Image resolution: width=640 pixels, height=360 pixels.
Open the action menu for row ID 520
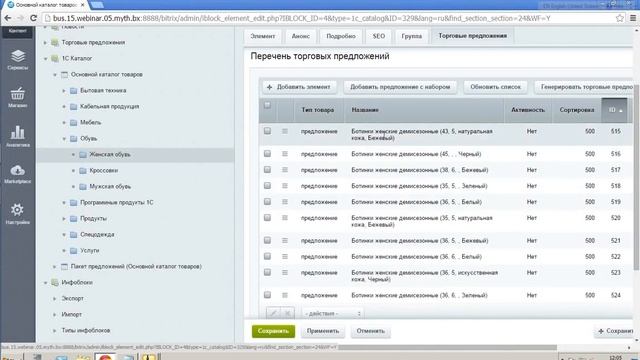(x=285, y=218)
